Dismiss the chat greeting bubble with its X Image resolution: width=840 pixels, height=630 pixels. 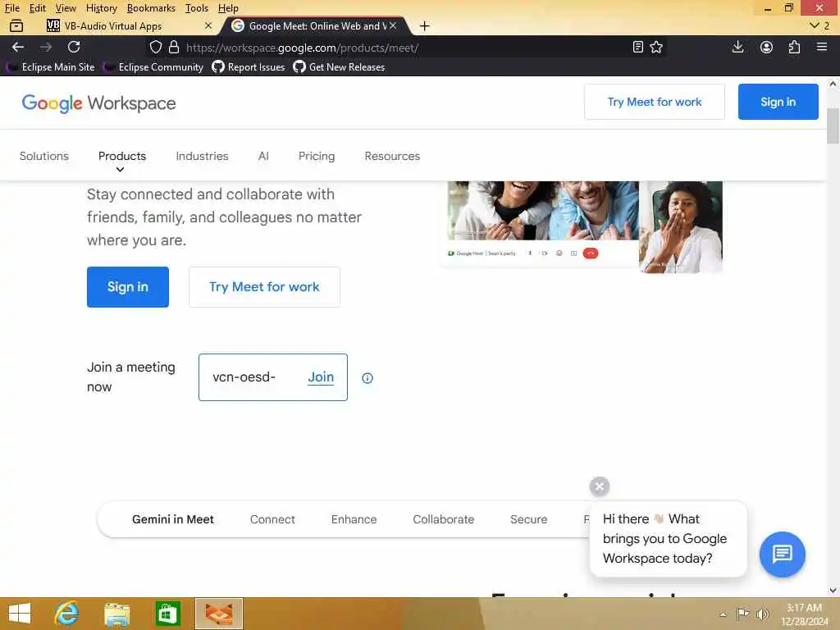(x=599, y=486)
